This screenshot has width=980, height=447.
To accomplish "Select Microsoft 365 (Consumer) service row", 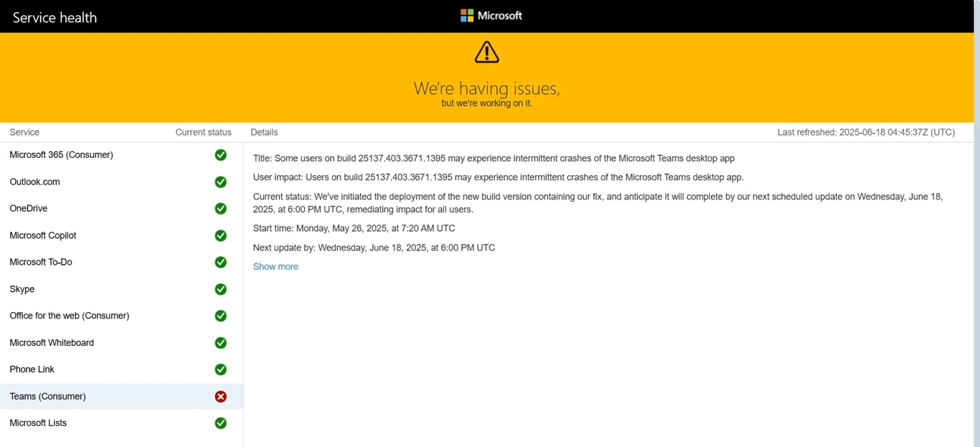I will (121, 155).
